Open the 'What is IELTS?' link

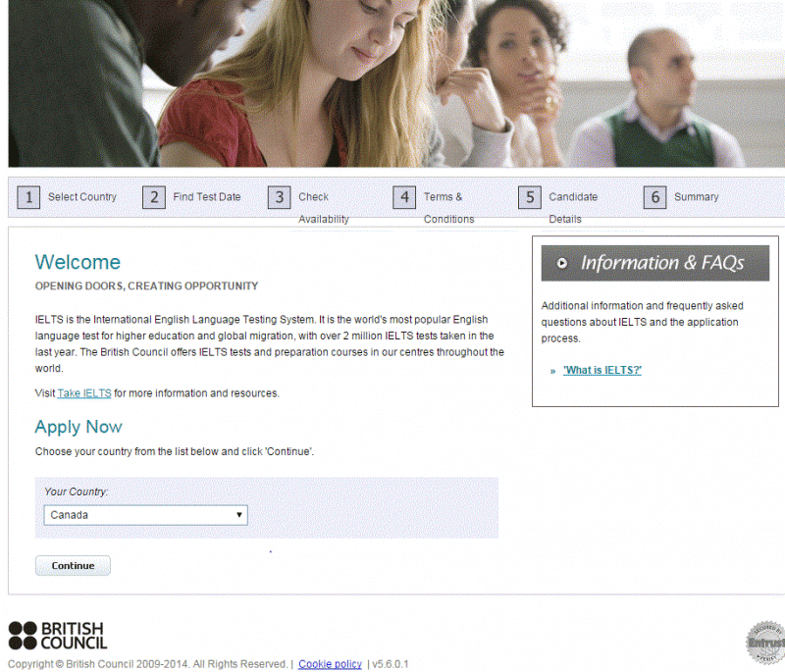(602, 370)
